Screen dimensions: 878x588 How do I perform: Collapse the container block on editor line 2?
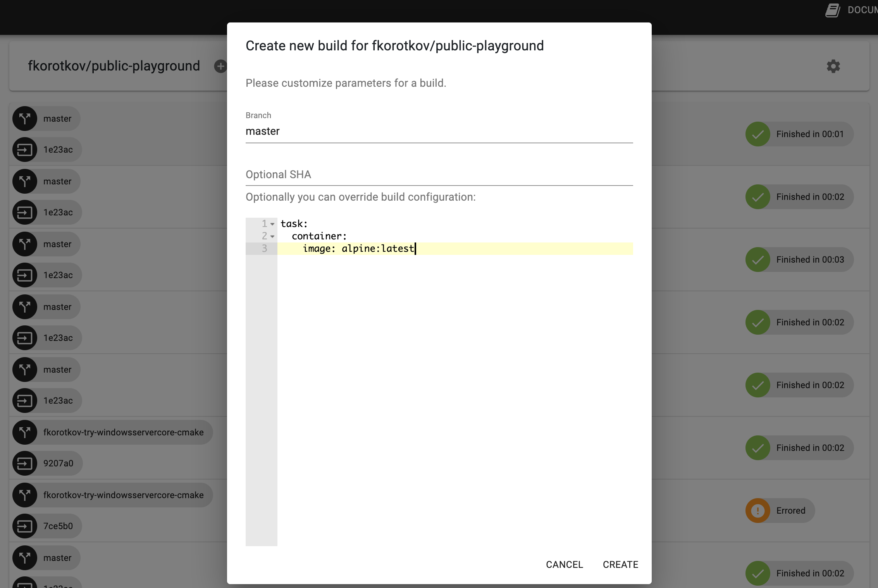272,236
